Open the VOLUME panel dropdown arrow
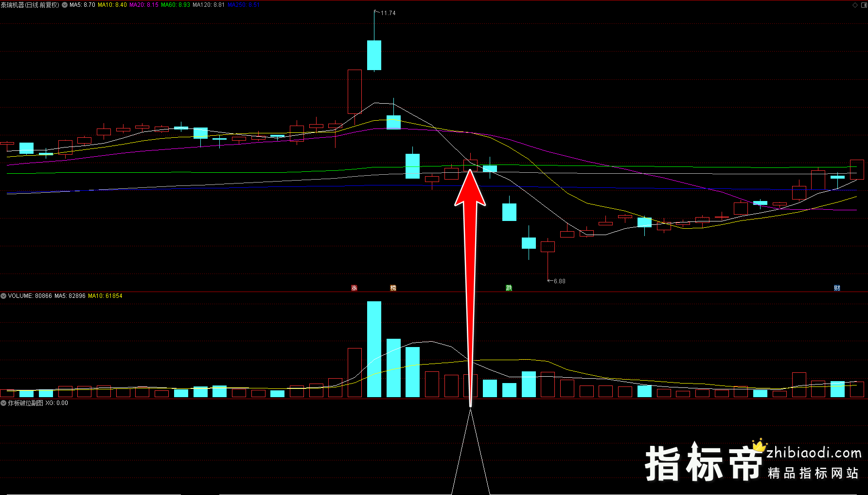The image size is (868, 495). click(x=3, y=296)
